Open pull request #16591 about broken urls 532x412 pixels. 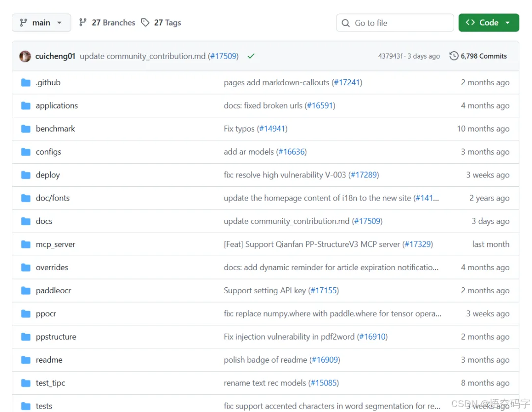coord(320,105)
